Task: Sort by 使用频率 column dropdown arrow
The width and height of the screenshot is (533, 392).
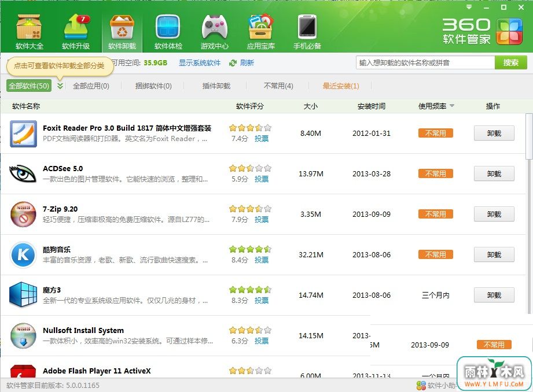Action: point(452,106)
